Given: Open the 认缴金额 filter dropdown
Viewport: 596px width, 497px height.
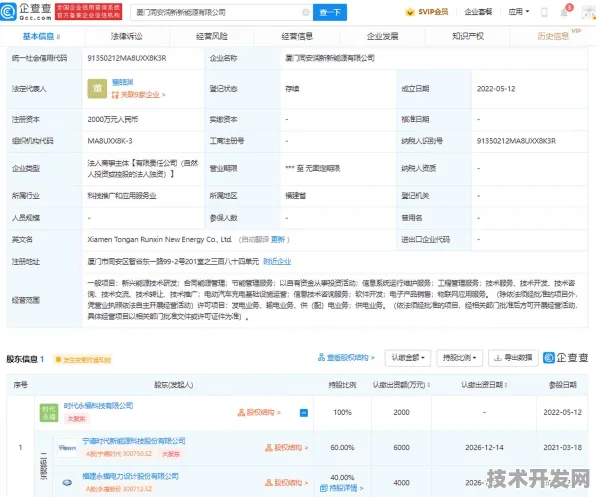Looking at the screenshot, I should [408, 358].
